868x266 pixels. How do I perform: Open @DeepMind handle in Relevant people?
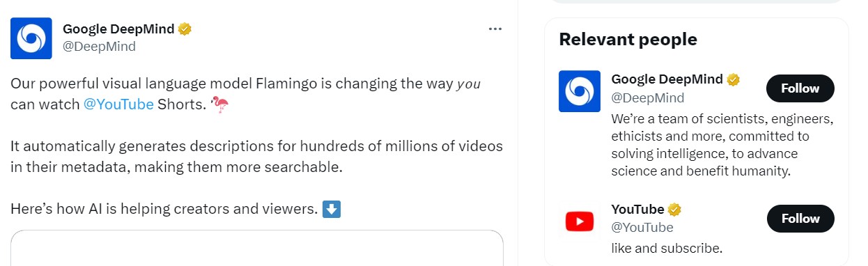(648, 97)
